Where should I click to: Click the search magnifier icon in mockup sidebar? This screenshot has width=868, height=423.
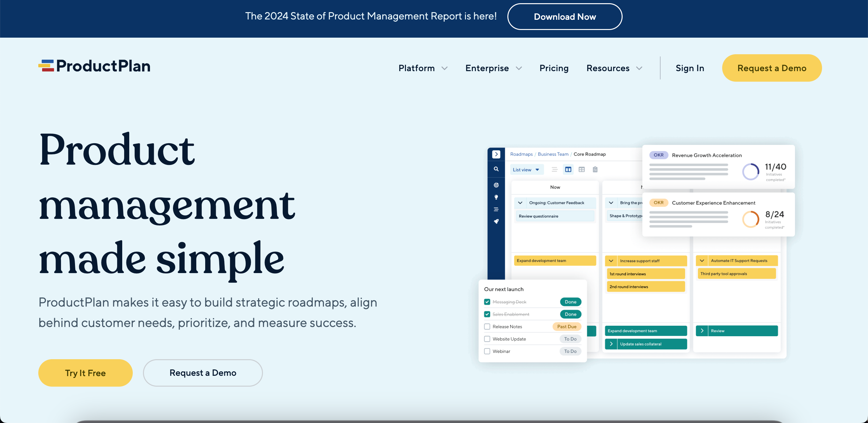tap(496, 169)
